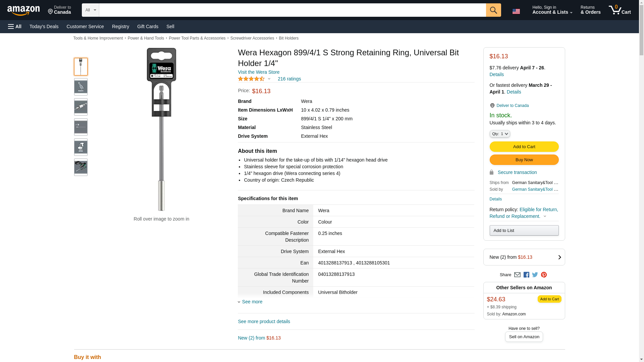The image size is (644, 362).
Task: Share product on Facebook icon
Action: (526, 275)
